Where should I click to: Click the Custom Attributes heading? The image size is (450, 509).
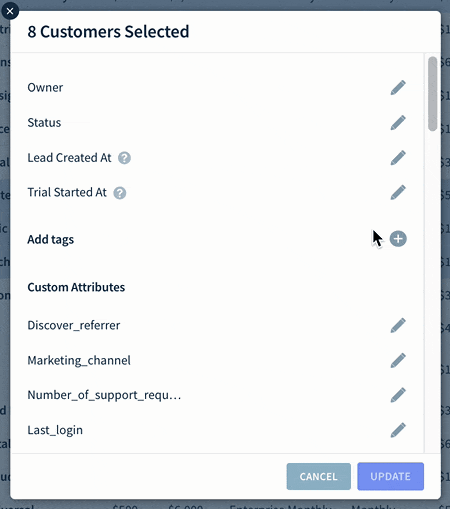[76, 287]
